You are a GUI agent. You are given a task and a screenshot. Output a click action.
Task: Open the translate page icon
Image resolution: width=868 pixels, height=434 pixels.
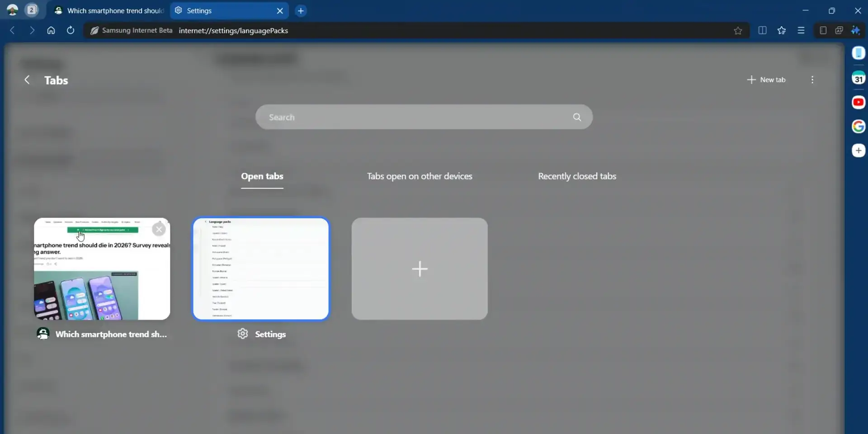839,30
